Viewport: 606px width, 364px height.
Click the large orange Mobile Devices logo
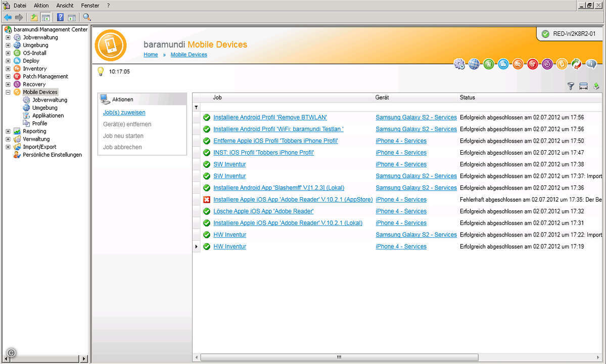coord(111,45)
